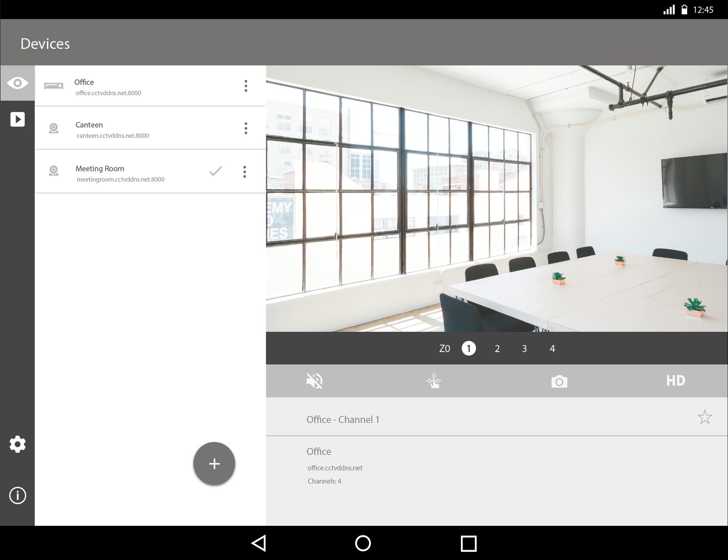Open the playback tab in the sidebar
This screenshot has height=560, width=728.
click(17, 119)
